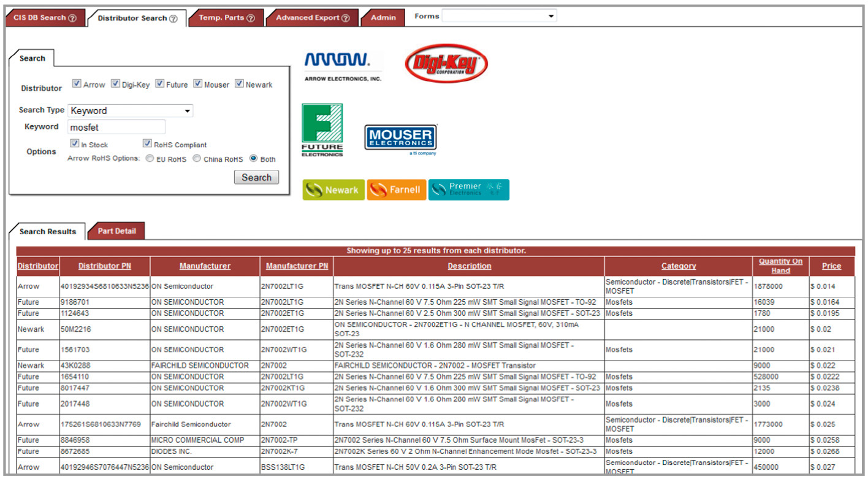
Task: Click manufacturer PN 2N7002-TP cell
Action: (297, 440)
